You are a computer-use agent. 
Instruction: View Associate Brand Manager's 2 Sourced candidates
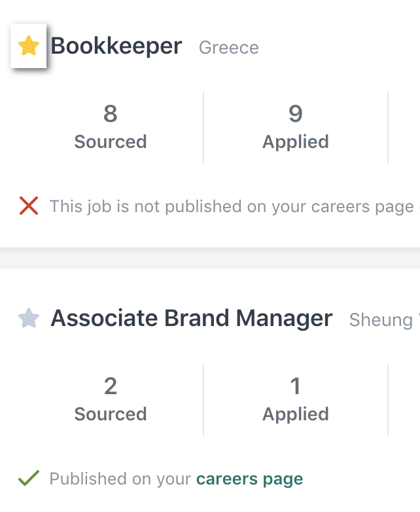111,399
